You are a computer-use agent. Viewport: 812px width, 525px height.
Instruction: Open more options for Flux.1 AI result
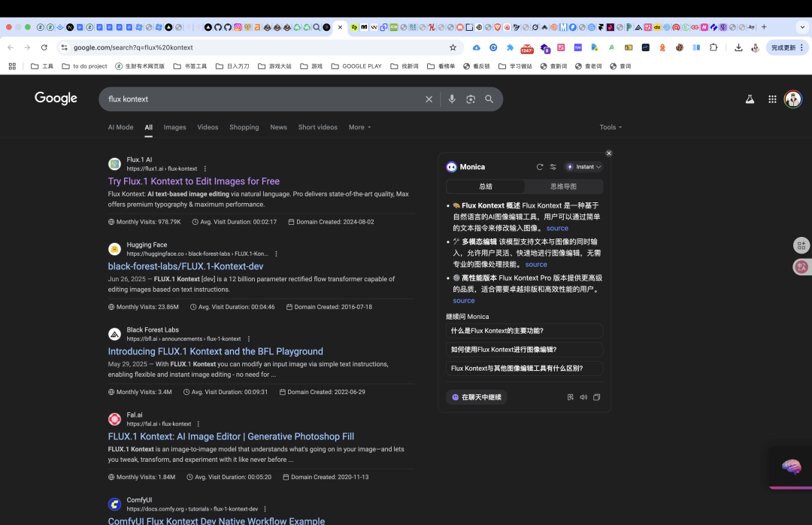(x=205, y=169)
